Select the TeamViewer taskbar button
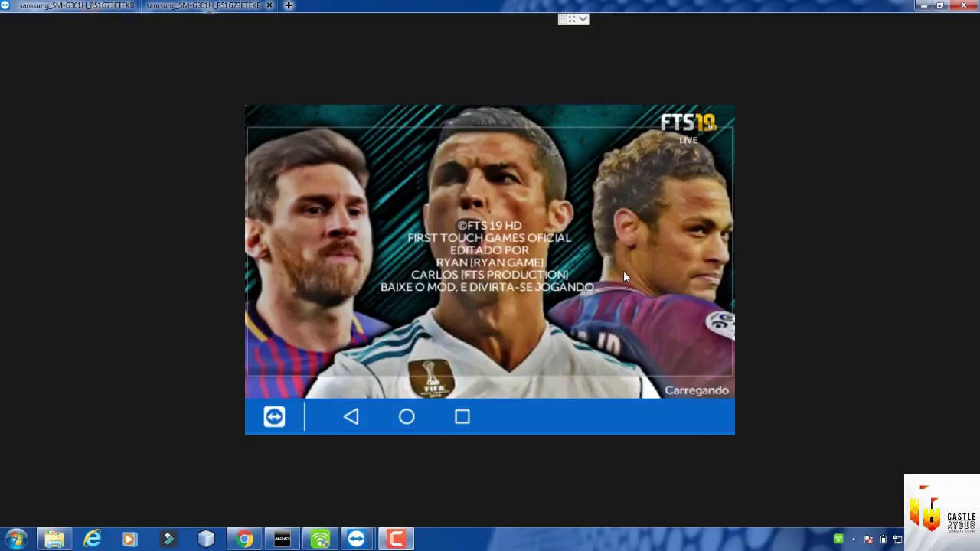Viewport: 980px width, 551px height. point(358,539)
